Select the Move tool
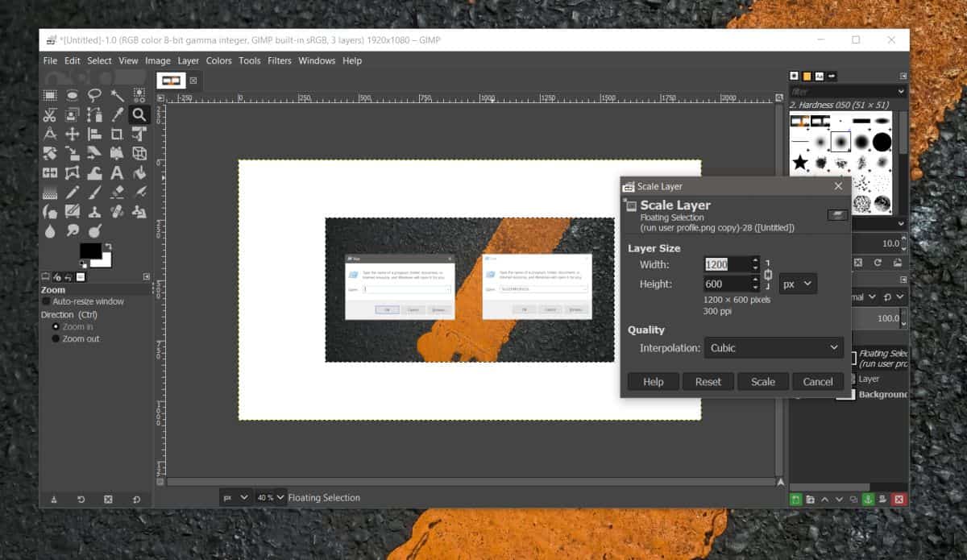The width and height of the screenshot is (967, 560). click(73, 134)
